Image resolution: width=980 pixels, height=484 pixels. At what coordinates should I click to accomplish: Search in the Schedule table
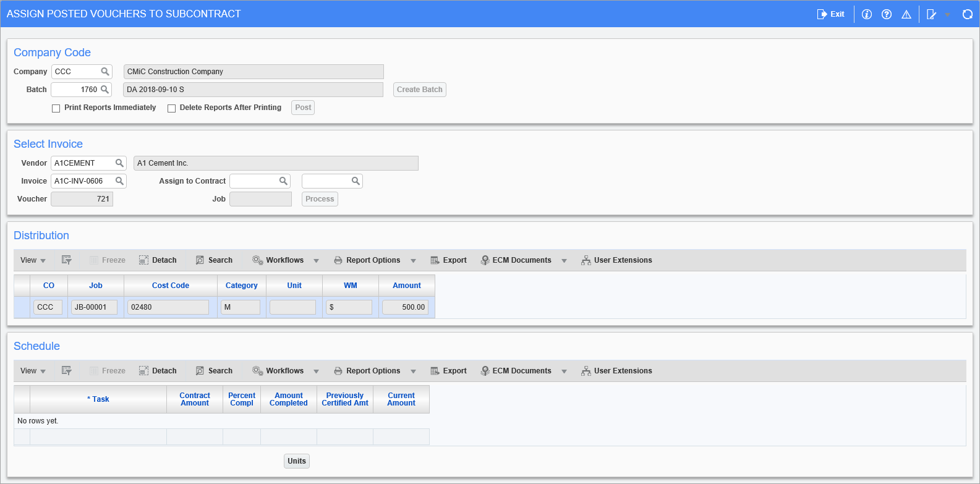[x=214, y=371]
